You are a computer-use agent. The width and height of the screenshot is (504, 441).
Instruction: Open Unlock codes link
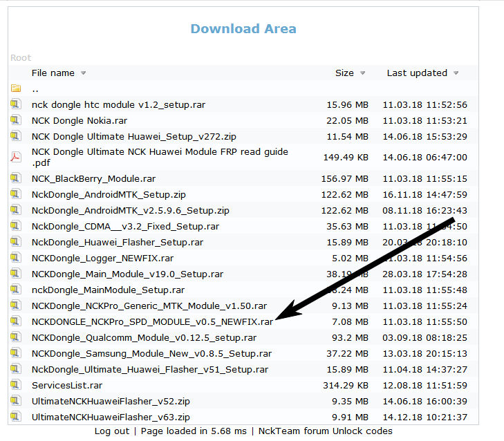click(x=362, y=431)
